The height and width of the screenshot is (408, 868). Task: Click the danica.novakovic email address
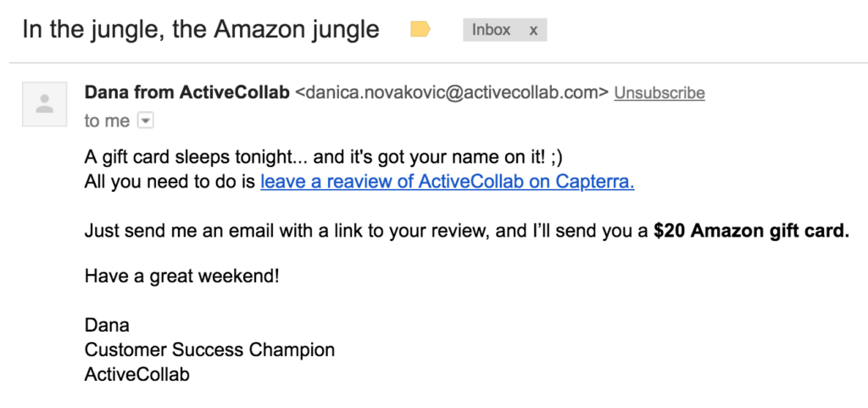[452, 93]
